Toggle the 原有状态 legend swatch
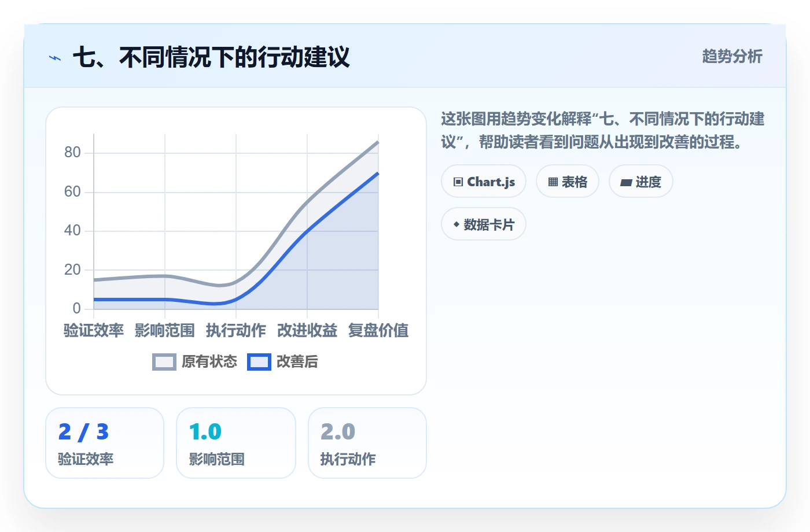The width and height of the screenshot is (810, 532). [x=164, y=362]
